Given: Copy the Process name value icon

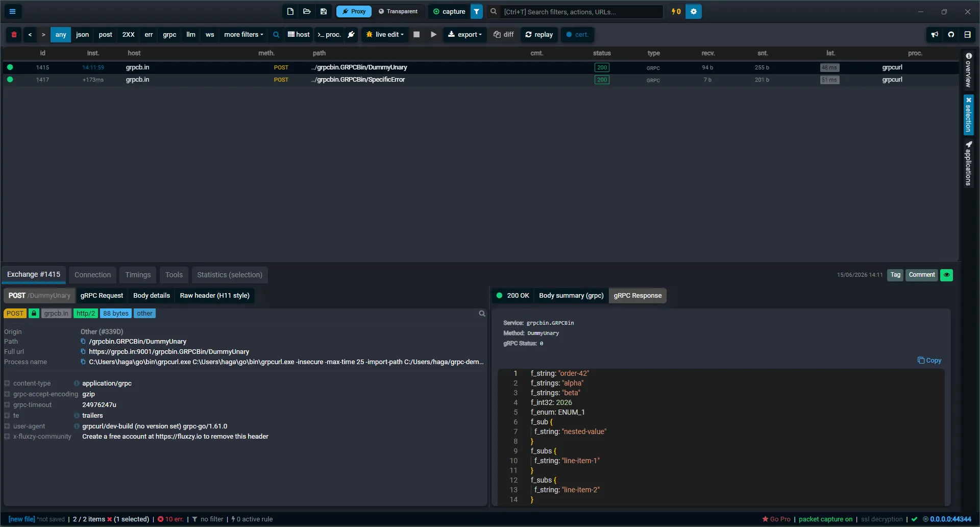Looking at the screenshot, I should 83,362.
